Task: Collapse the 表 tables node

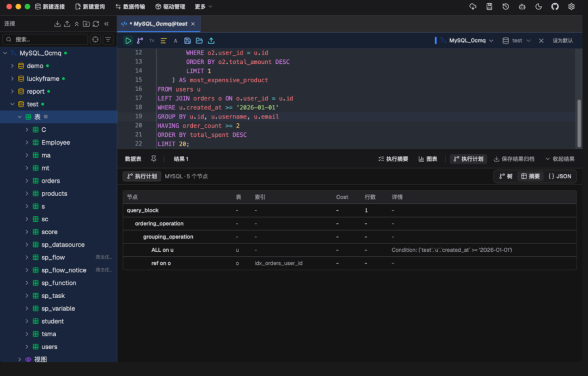Action: coord(20,117)
